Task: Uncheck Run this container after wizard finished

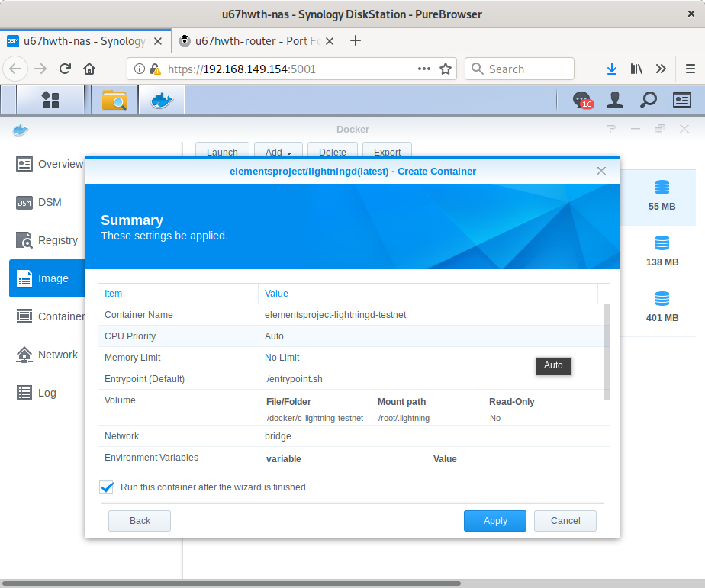Action: coord(107,487)
